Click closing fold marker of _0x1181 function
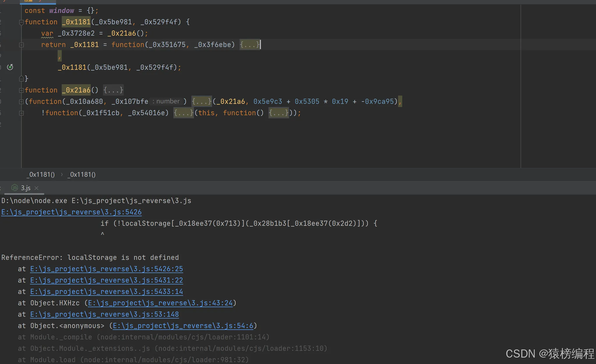Viewport: 596px width, 364px height. [x=21, y=79]
